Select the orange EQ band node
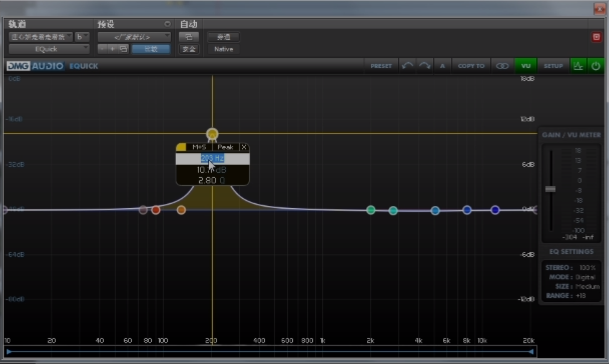The image size is (609, 364). (x=181, y=210)
